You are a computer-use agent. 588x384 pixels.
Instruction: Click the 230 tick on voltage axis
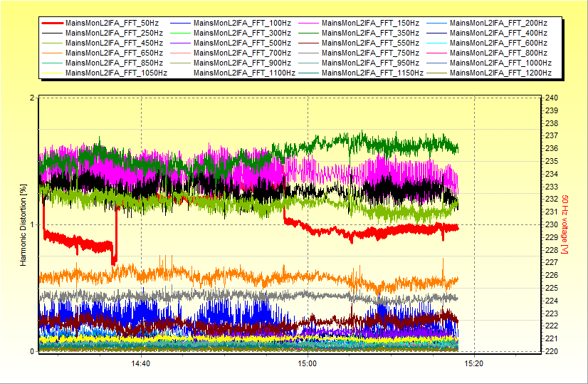(552, 224)
